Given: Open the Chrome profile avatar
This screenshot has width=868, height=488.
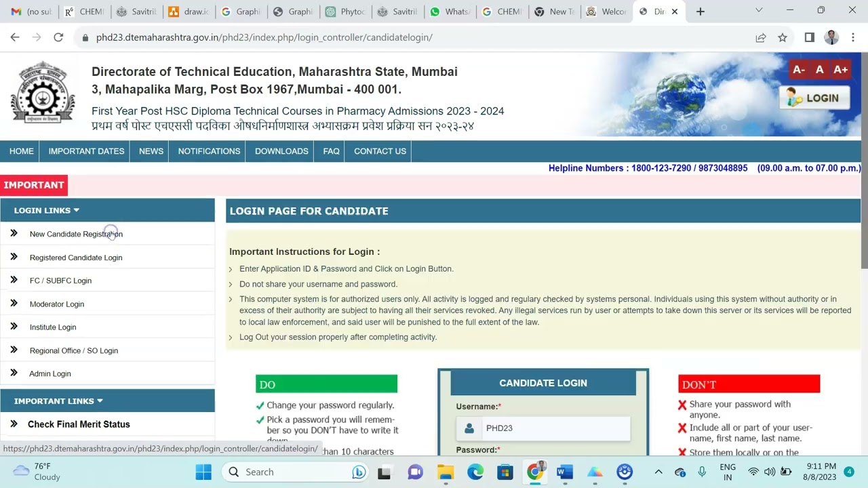Looking at the screenshot, I should (x=831, y=37).
